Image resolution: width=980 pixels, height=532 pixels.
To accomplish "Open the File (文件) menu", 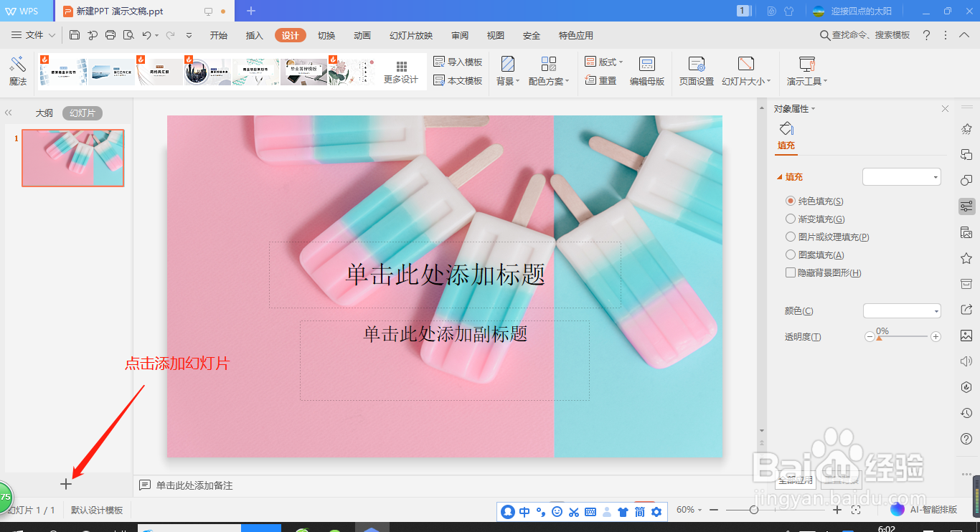I will point(33,35).
